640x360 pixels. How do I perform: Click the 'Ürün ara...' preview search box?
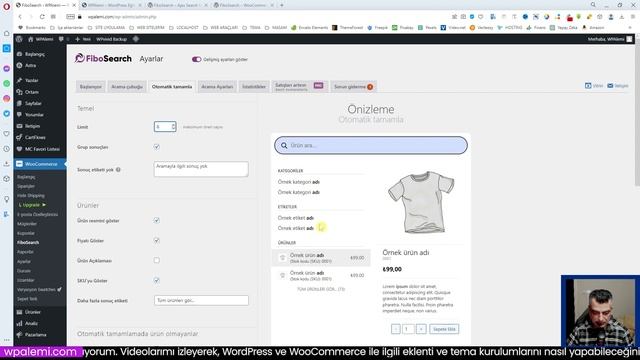(371, 145)
